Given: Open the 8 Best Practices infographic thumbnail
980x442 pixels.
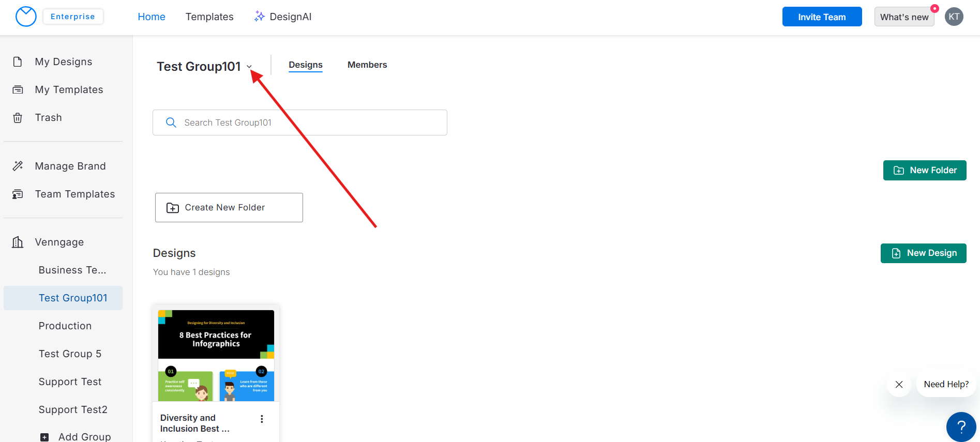Looking at the screenshot, I should (x=216, y=355).
